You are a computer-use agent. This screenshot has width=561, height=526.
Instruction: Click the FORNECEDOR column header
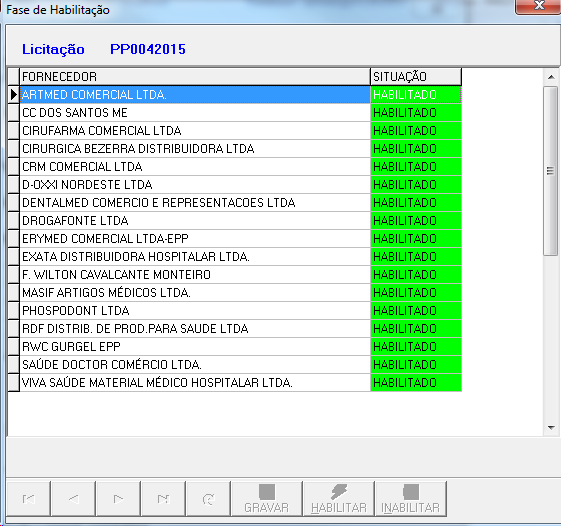[195, 77]
